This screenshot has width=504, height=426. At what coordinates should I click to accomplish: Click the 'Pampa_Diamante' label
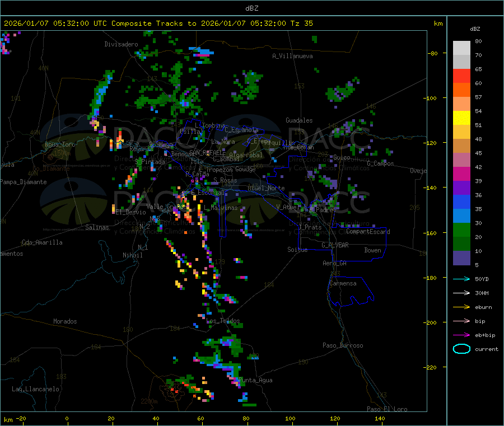point(24,182)
